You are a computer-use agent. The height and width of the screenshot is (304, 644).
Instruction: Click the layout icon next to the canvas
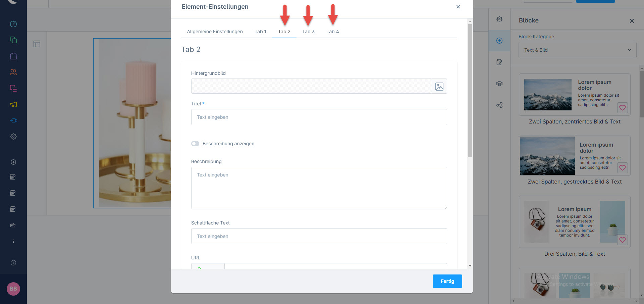37,44
